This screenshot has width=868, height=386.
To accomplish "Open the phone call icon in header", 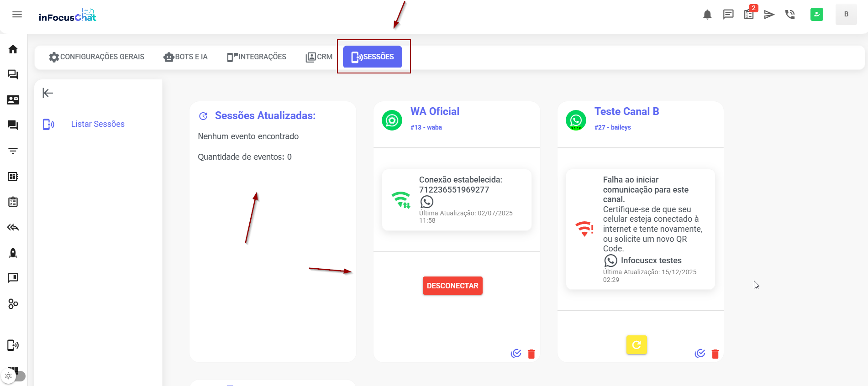I will [790, 15].
